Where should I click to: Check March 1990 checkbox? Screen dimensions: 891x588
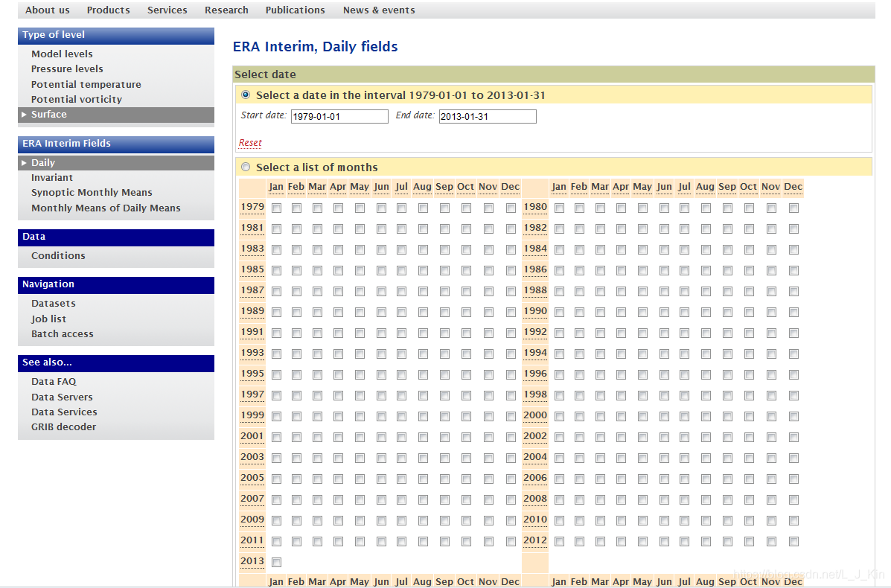tap(600, 313)
